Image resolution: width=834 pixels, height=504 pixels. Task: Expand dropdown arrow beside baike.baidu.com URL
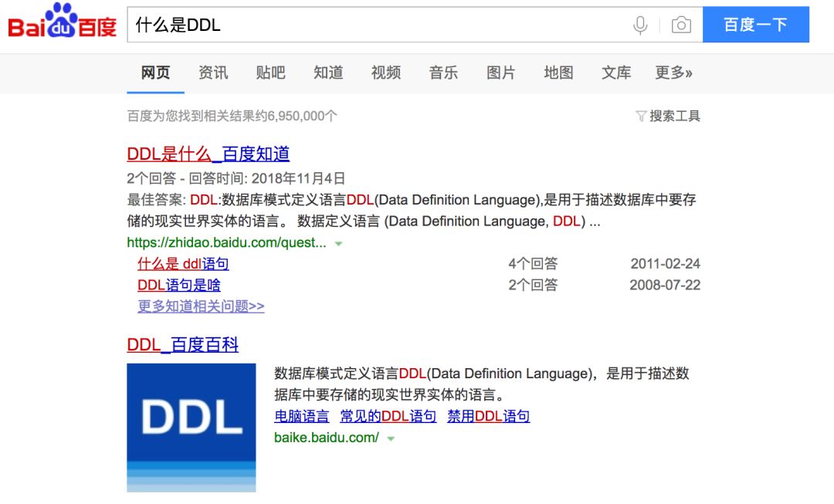tap(391, 438)
